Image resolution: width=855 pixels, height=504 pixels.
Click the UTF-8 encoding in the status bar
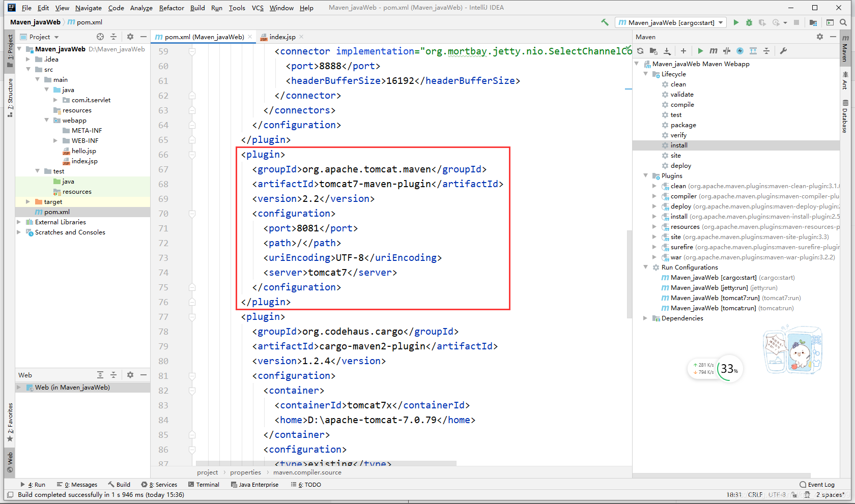[x=777, y=495]
